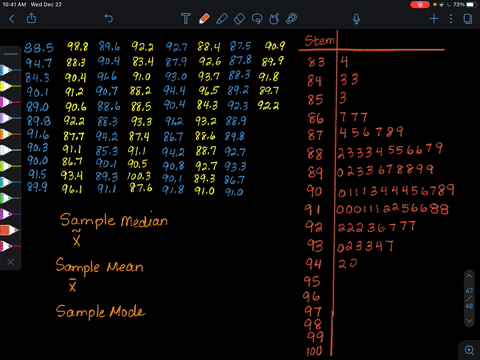The height and width of the screenshot is (360, 480).
Task: Pick the orange pen in sidebar
Action: pyautogui.click(x=10, y=134)
